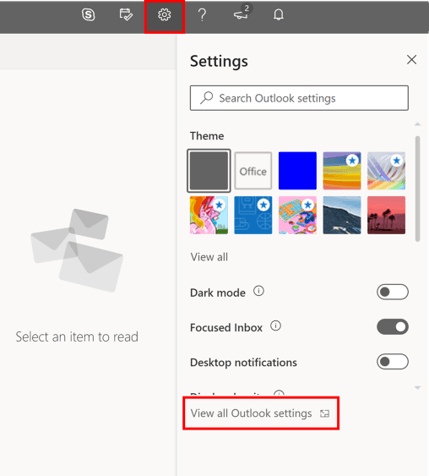Select the palm trees sunset theme
The height and width of the screenshot is (476, 429).
tap(386, 215)
